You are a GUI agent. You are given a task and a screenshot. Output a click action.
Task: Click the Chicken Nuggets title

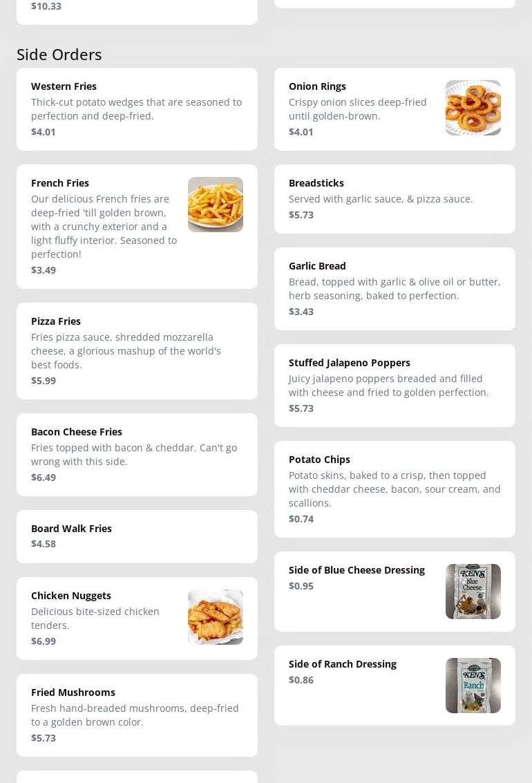71,596
